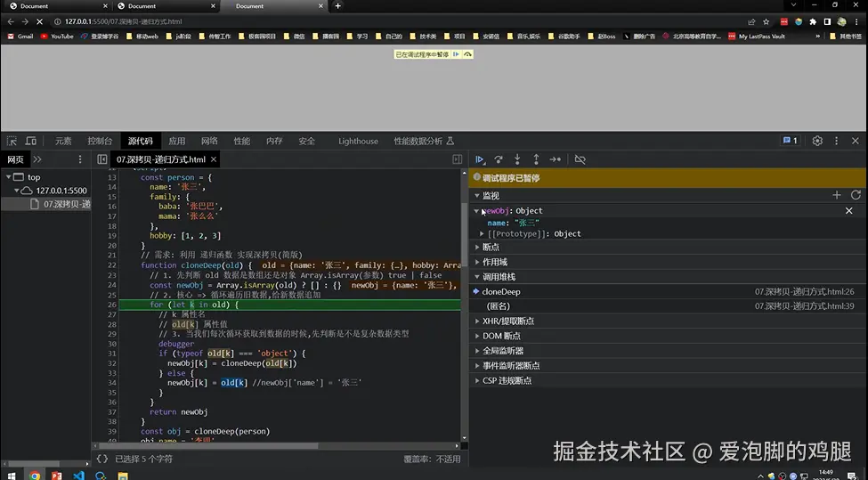Collapse the 调用堆栈 section

pyautogui.click(x=477, y=277)
